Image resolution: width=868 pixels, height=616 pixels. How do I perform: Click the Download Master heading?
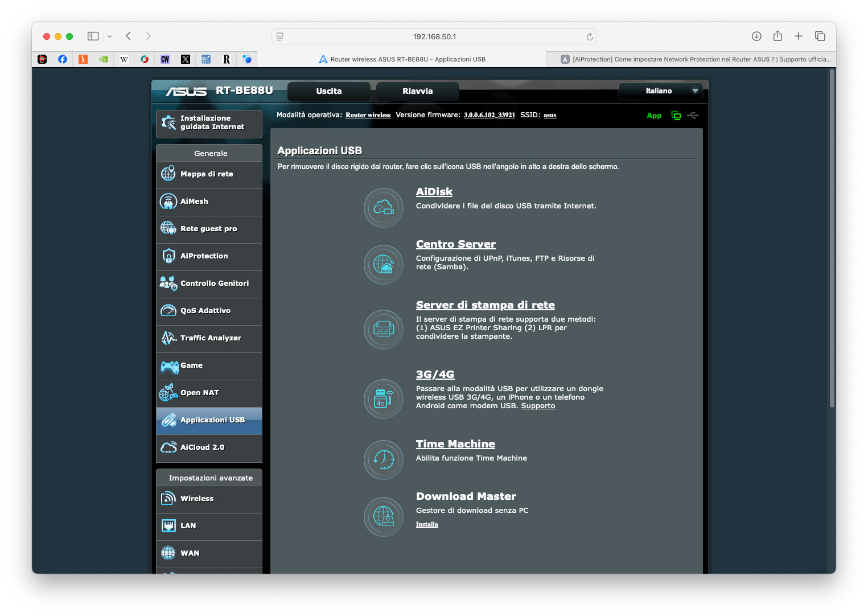pyautogui.click(x=466, y=496)
